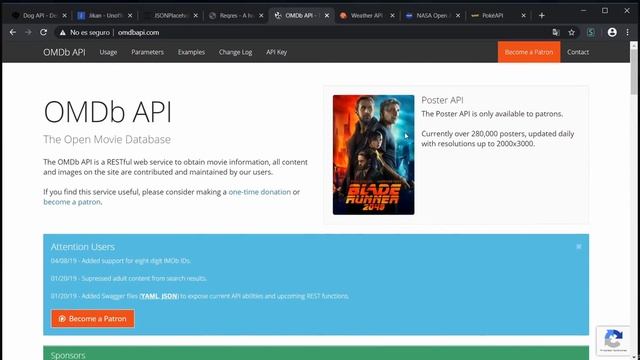Viewport: 640px width, 360px height.
Task: Click the Poster API heading
Action: pyautogui.click(x=442, y=100)
